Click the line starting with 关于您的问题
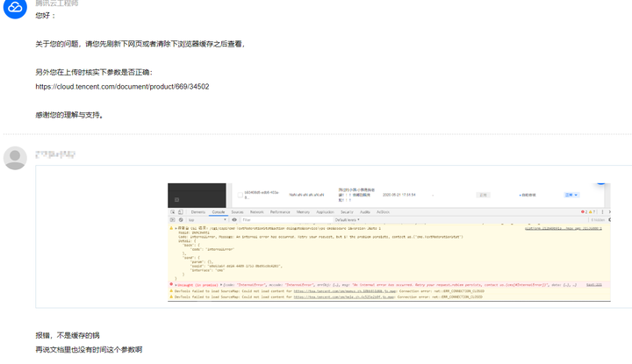 coord(140,44)
